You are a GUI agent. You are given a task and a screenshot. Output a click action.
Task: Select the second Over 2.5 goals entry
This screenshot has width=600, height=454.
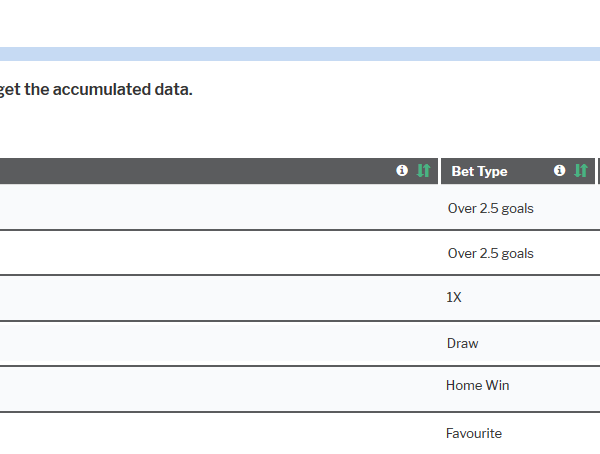click(x=491, y=253)
